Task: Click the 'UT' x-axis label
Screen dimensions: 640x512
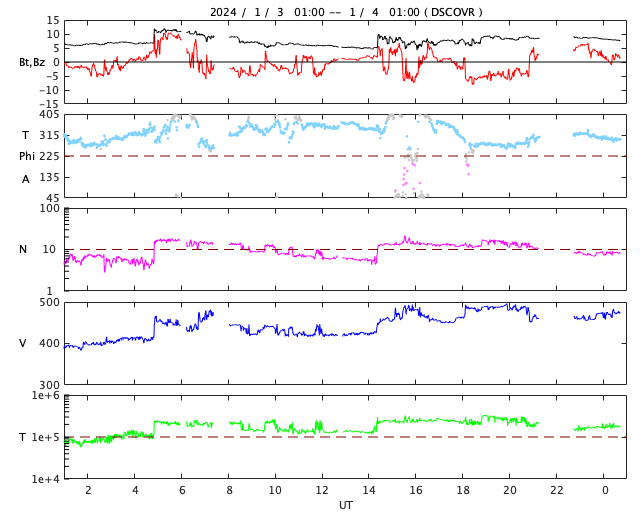Action: [x=345, y=505]
